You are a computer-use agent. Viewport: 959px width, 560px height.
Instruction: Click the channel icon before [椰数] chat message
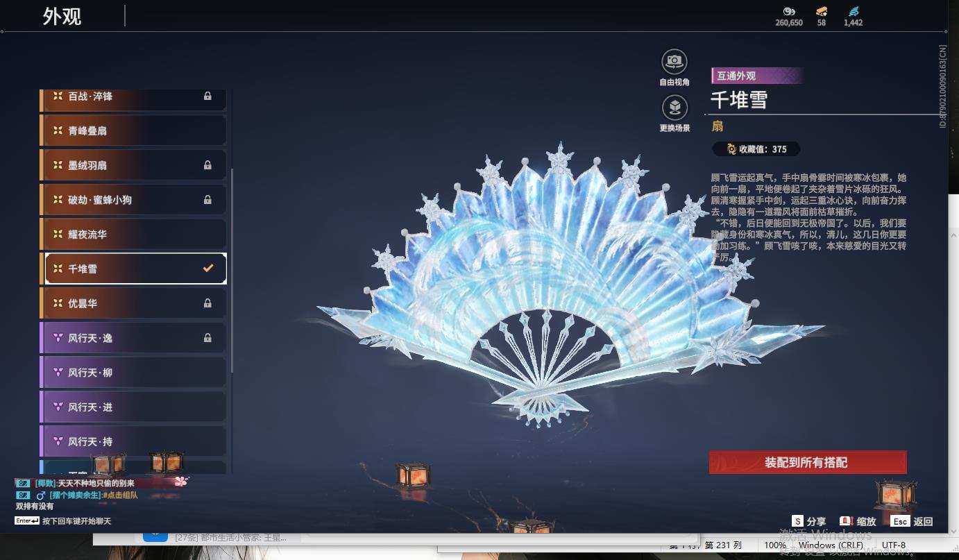point(23,483)
